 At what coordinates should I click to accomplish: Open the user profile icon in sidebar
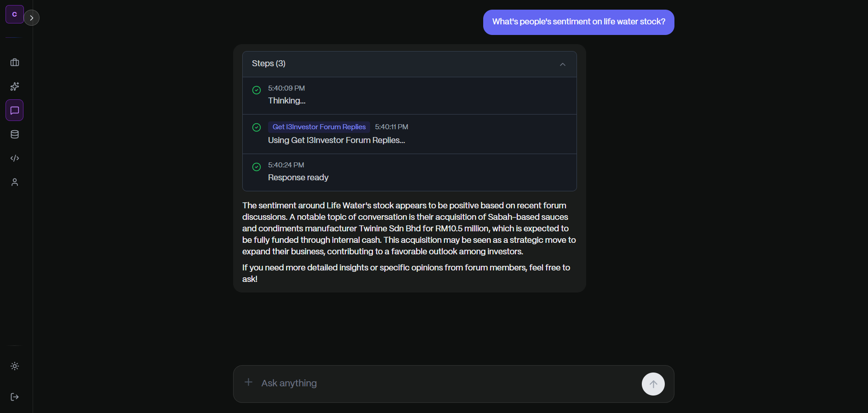pyautogui.click(x=15, y=182)
